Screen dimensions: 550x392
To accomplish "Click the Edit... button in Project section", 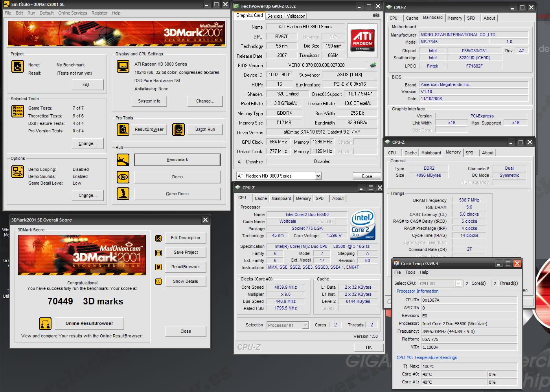I will point(88,85).
